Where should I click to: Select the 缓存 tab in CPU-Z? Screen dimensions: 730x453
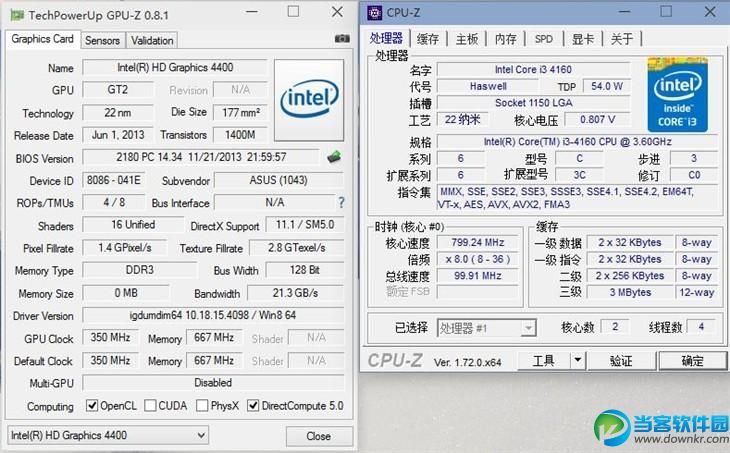point(428,39)
